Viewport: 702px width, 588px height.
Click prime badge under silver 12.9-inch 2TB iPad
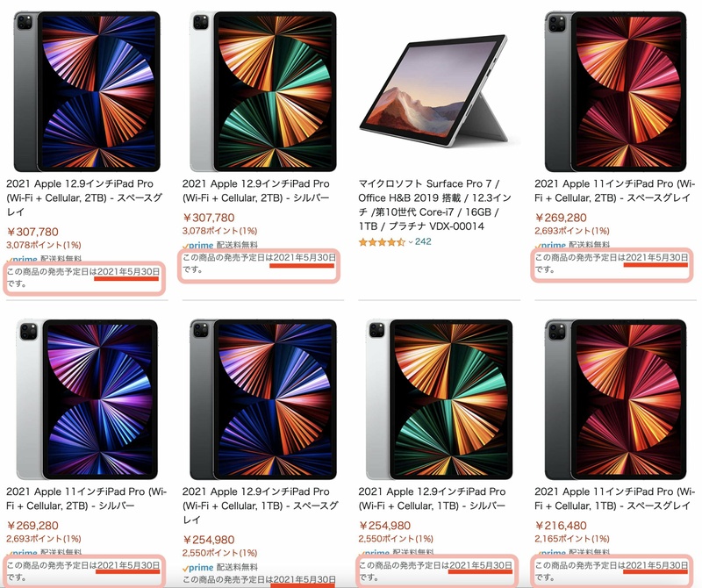198,247
